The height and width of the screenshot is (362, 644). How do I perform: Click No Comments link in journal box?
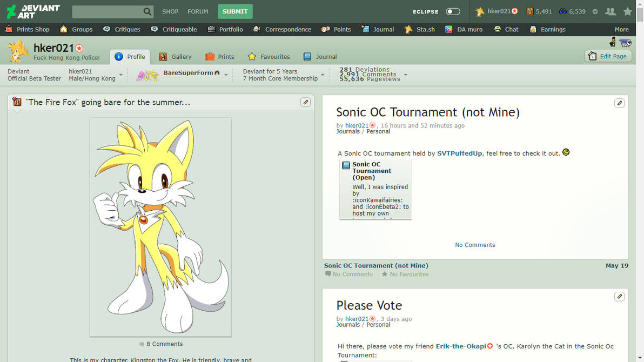475,245
